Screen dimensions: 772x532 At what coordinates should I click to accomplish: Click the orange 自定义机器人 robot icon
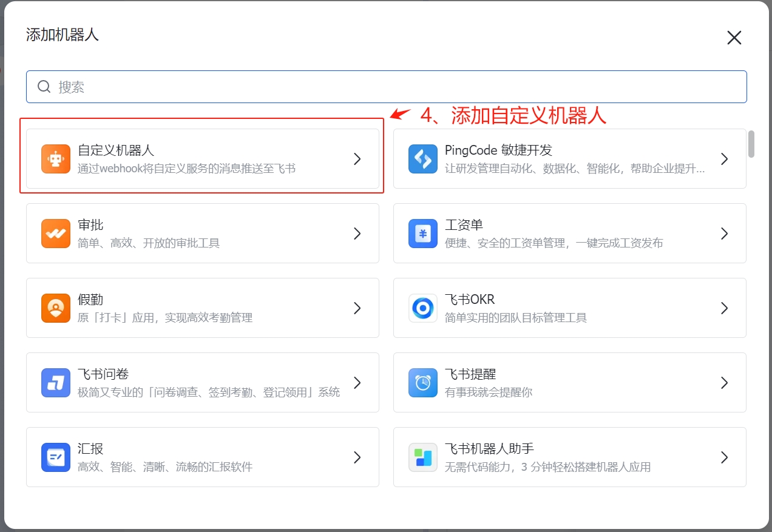pos(56,159)
